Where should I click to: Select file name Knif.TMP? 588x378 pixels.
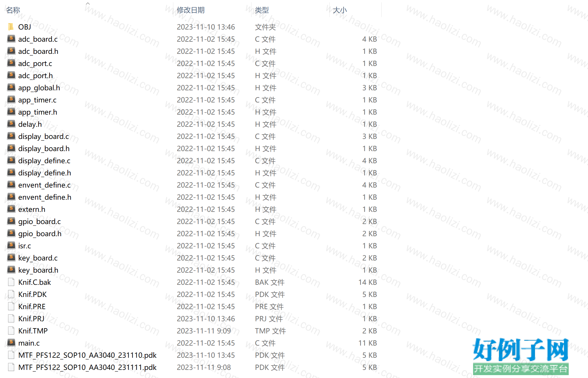pyautogui.click(x=33, y=331)
